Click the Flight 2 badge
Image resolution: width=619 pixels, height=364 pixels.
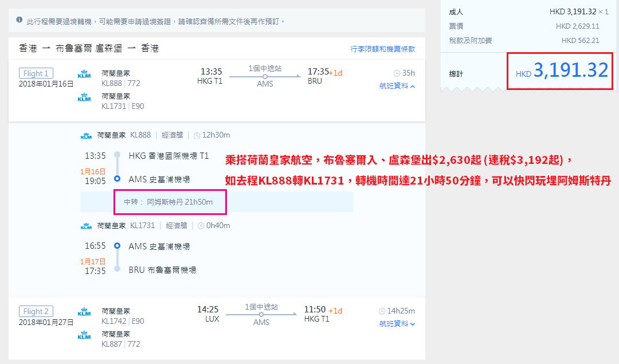tap(36, 311)
